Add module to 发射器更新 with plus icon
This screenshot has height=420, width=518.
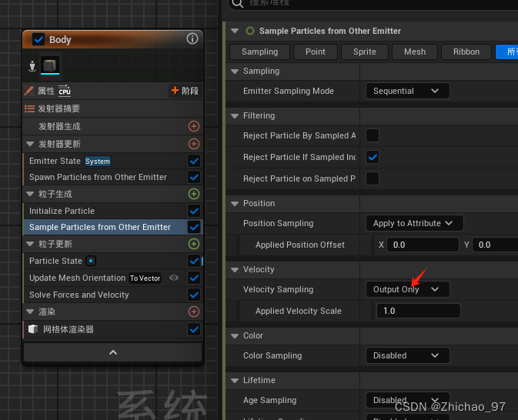[x=194, y=144]
